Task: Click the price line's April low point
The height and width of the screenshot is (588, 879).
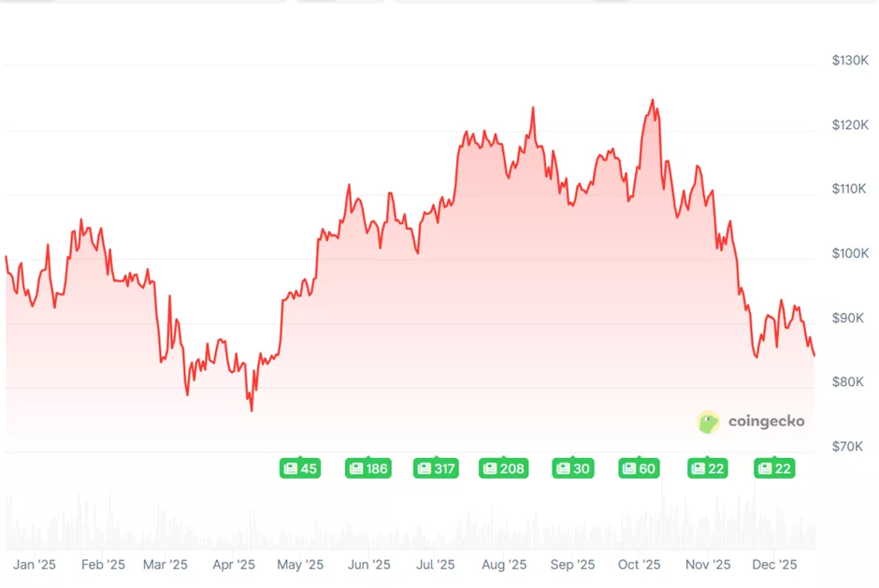Action: [251, 409]
